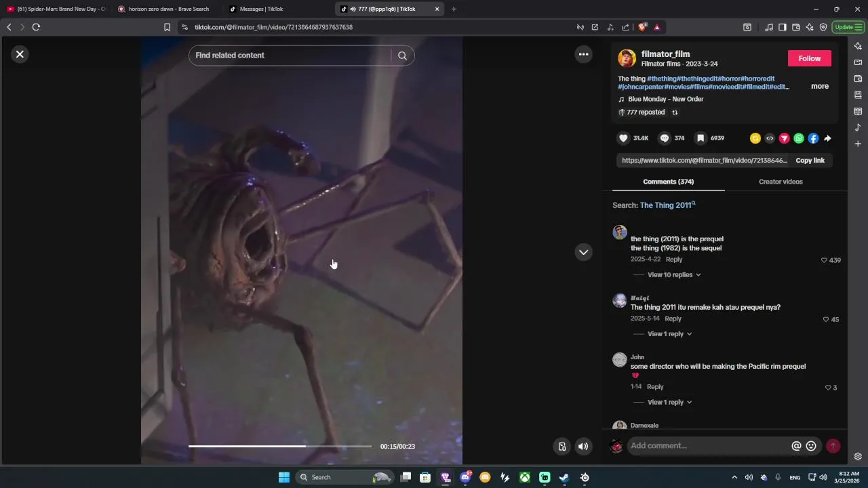This screenshot has width=868, height=488.
Task: Open the Brave Wallet toolbar icon
Action: [796, 27]
